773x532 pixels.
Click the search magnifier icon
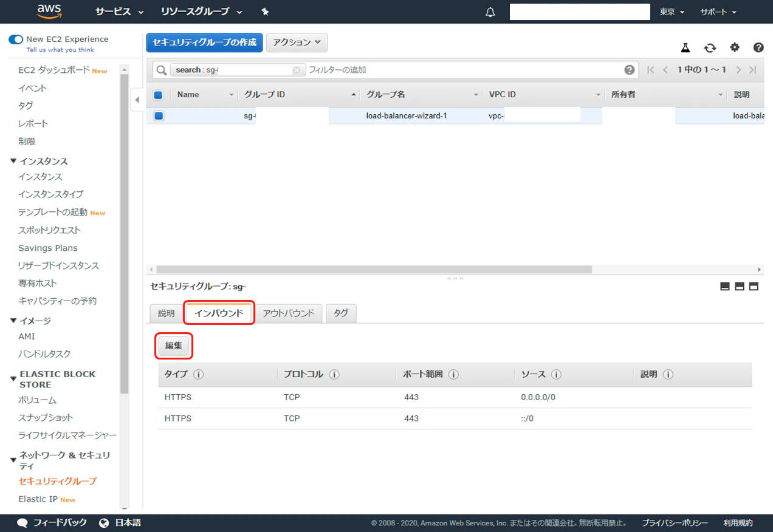click(x=162, y=70)
